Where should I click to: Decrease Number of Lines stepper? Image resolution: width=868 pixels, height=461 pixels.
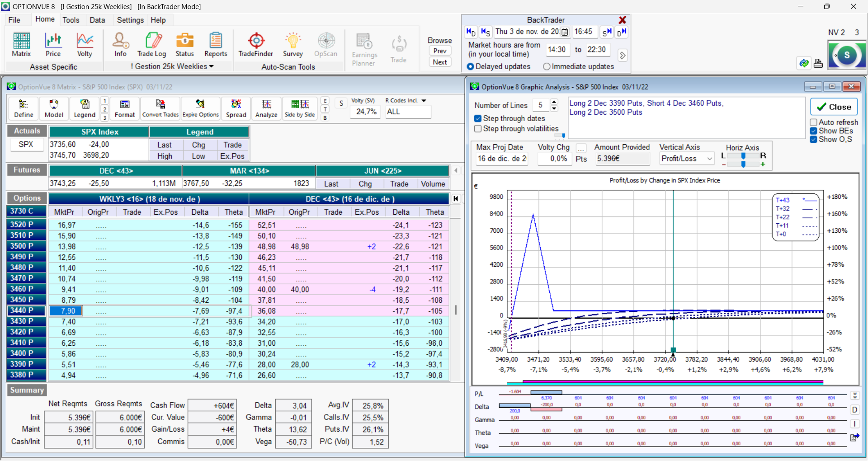click(x=554, y=108)
